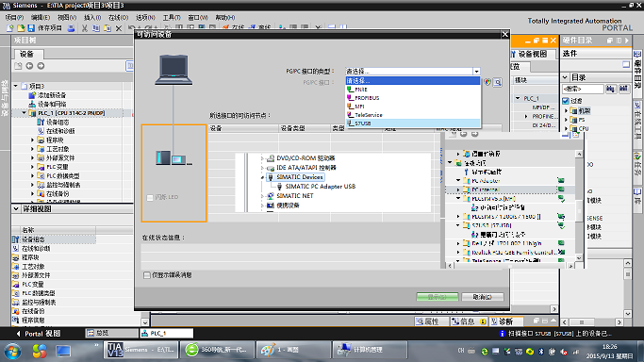Select the 设备 tab in project tree

tap(26, 54)
